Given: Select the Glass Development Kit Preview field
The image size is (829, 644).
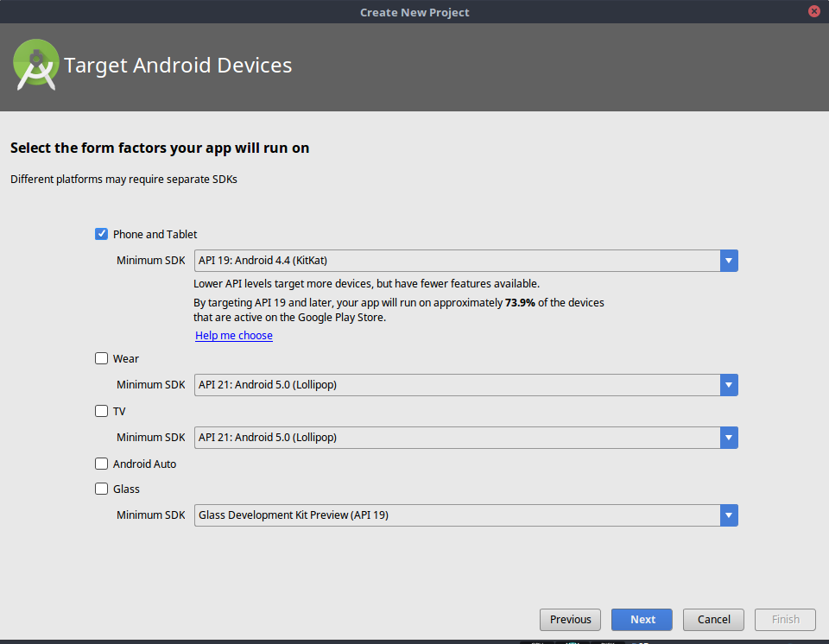Looking at the screenshot, I should (432, 515).
